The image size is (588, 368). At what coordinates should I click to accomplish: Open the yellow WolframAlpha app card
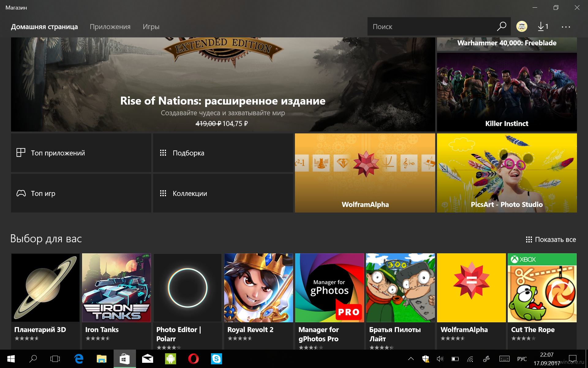tap(471, 301)
